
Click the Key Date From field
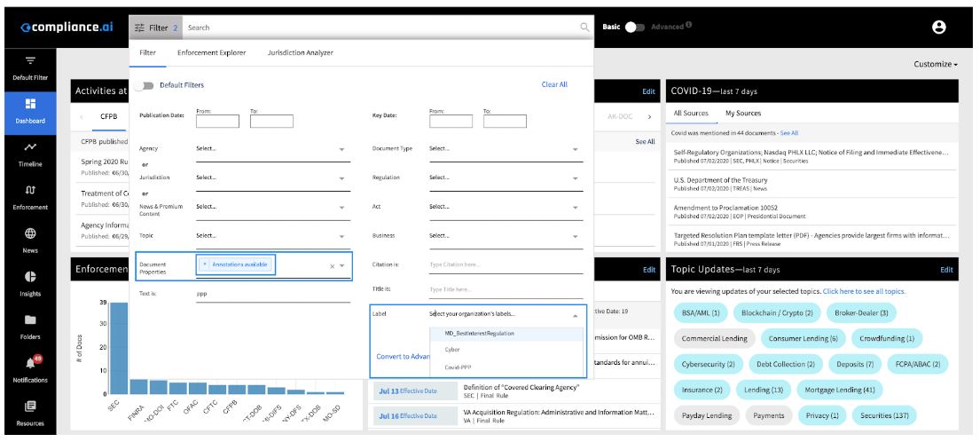(x=451, y=122)
